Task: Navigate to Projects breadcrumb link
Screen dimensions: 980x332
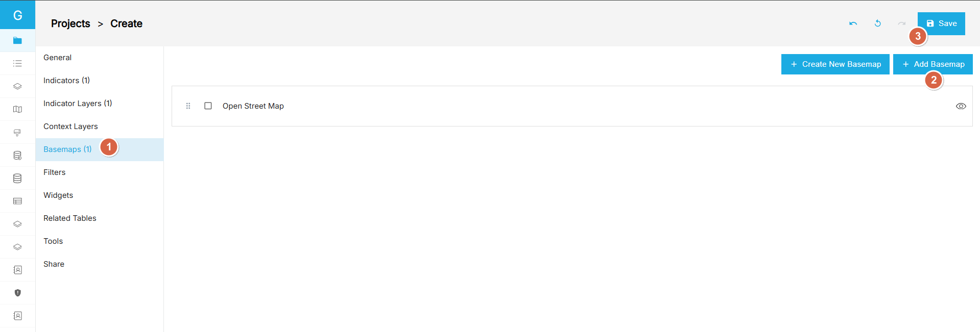Action: pyautogui.click(x=70, y=23)
